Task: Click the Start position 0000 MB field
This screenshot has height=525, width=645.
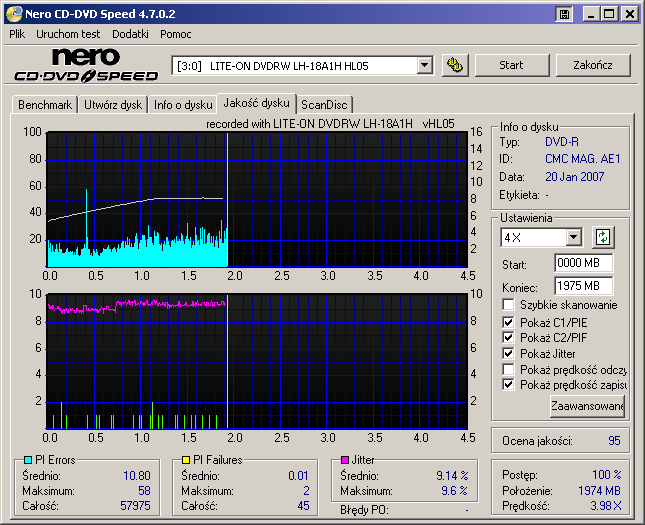Action: (583, 263)
